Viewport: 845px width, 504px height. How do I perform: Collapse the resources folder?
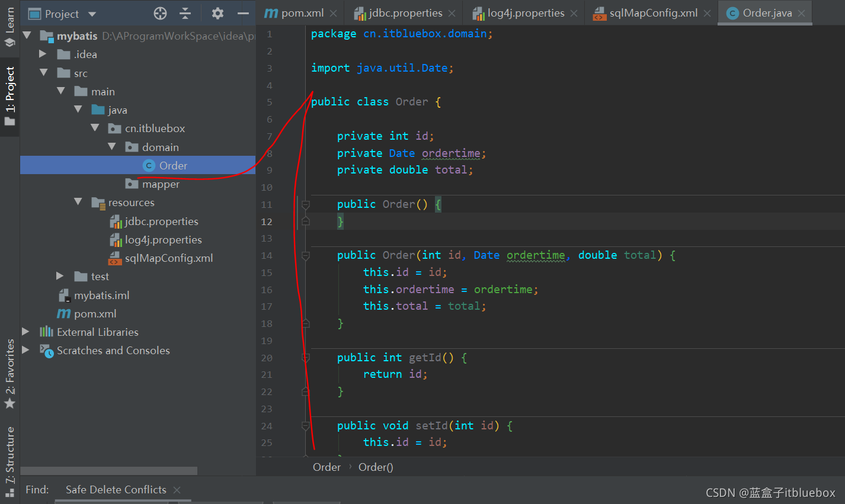pyautogui.click(x=78, y=202)
